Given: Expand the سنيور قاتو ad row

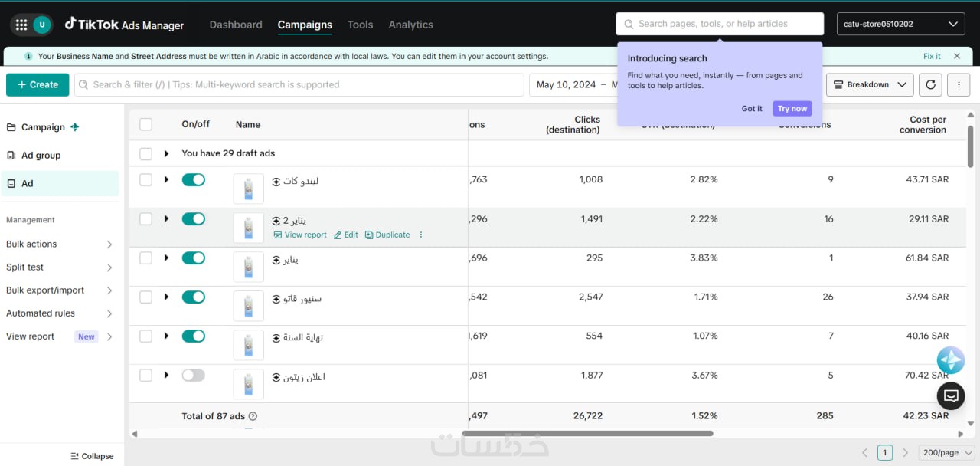Looking at the screenshot, I should (166, 297).
